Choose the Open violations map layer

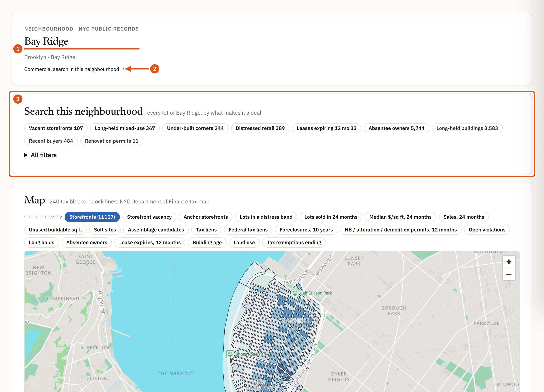[487, 230]
